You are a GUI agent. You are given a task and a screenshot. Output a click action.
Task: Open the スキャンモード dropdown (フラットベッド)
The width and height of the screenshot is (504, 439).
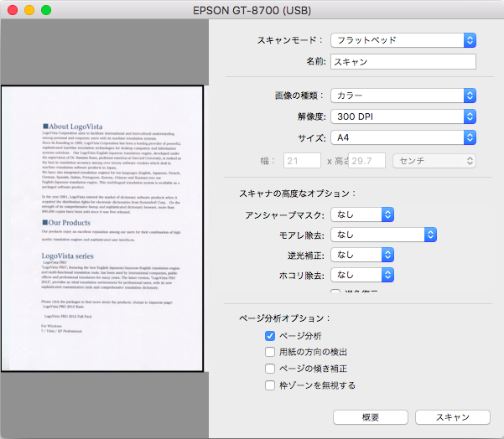click(403, 40)
